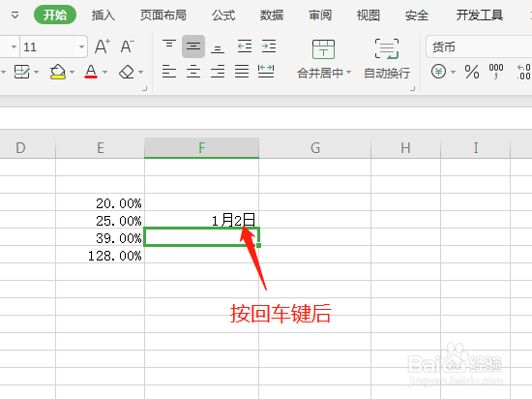The image size is (532, 399).
Task: Open the font name dropdown arrow
Action: 14,46
